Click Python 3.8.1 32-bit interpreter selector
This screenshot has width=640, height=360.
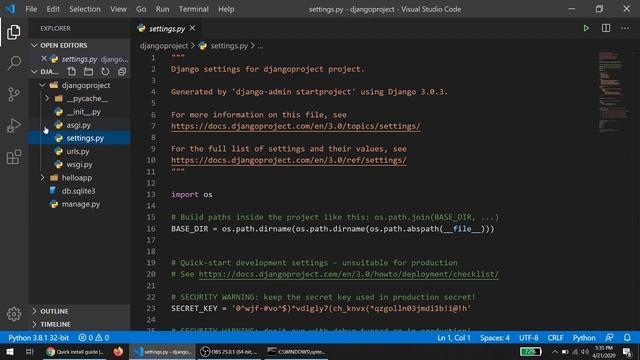click(39, 338)
